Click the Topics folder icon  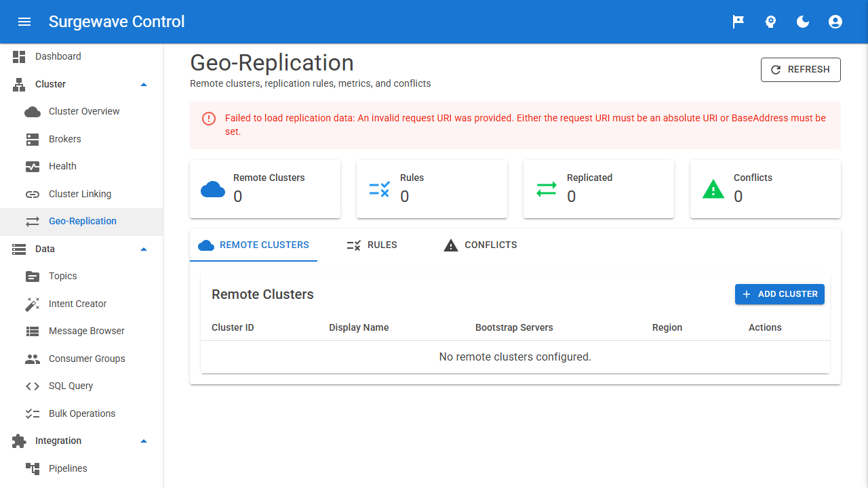tap(33, 277)
